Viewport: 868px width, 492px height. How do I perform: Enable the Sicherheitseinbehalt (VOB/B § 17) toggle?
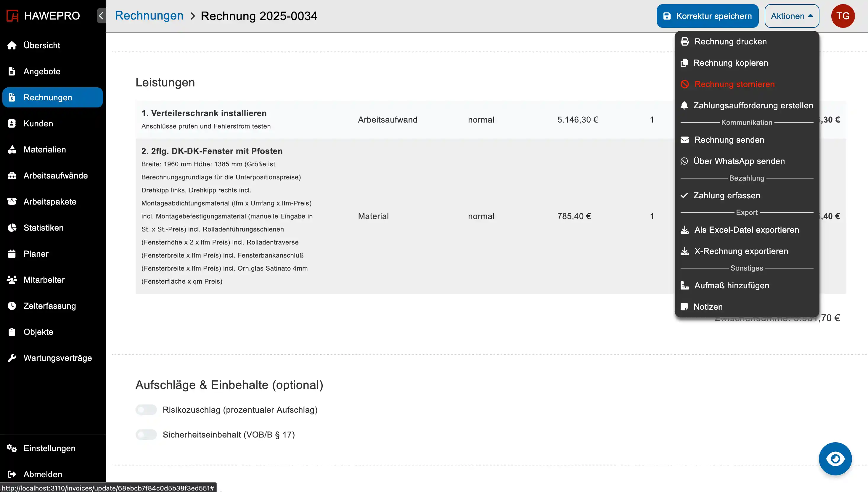pyautogui.click(x=146, y=435)
